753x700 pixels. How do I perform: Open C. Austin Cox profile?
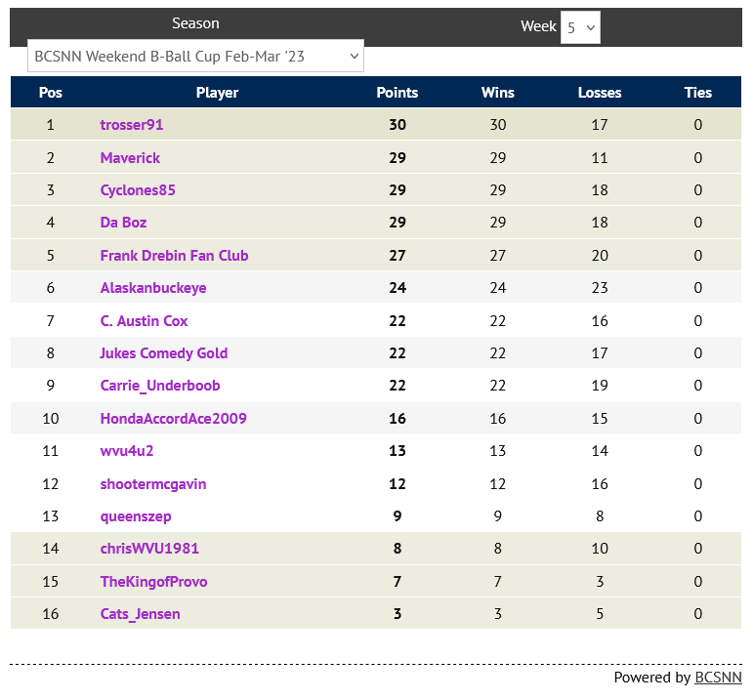(144, 321)
